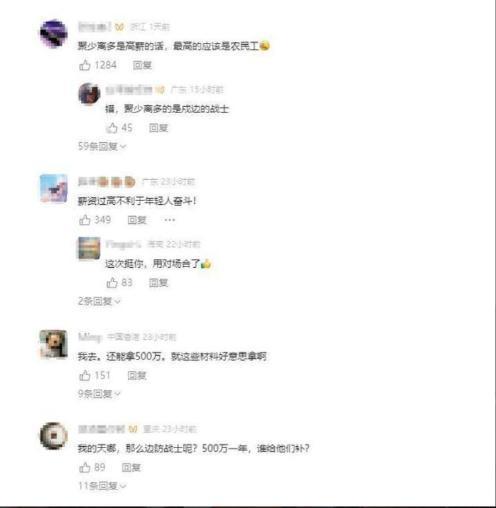Viewport: 496px width, 508px height.
Task: Reply to the comment with 1284 likes
Action: point(142,65)
